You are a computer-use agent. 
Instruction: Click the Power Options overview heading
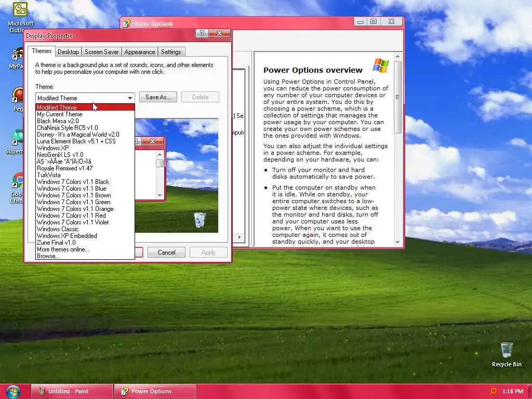(313, 70)
